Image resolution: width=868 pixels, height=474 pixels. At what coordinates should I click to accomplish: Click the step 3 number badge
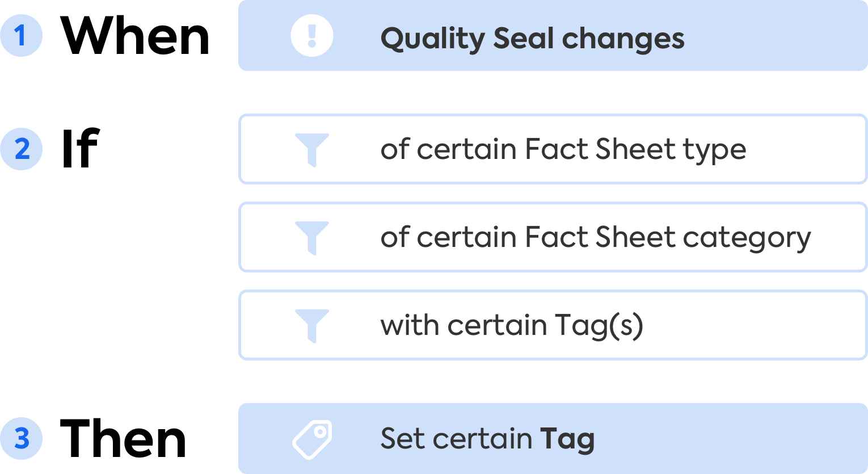click(x=22, y=439)
